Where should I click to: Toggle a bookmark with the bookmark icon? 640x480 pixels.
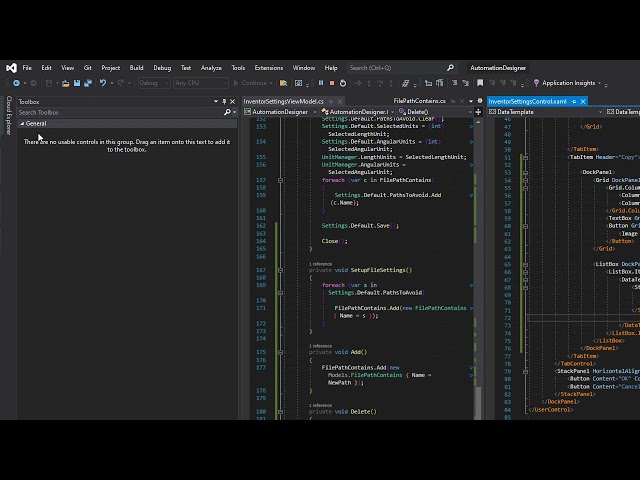[x=480, y=83]
